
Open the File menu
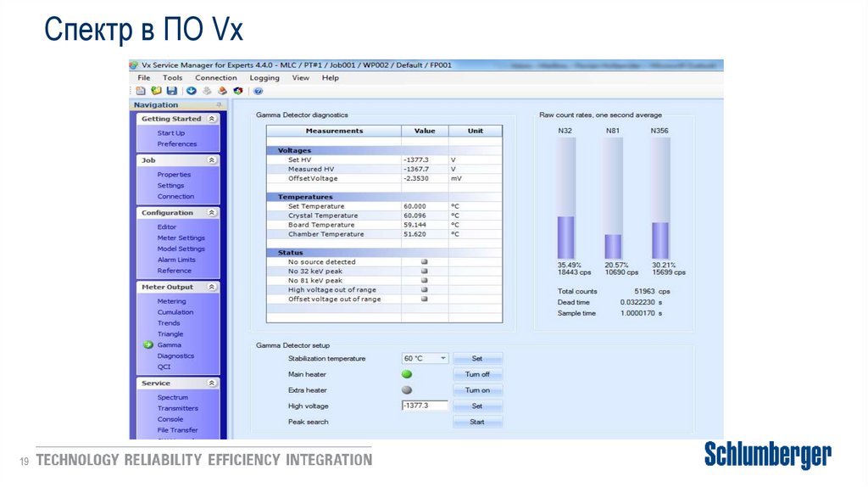tap(144, 77)
